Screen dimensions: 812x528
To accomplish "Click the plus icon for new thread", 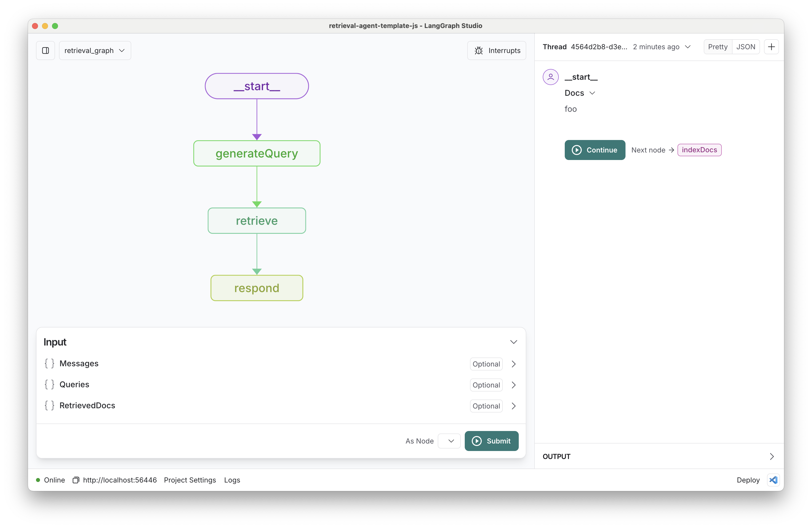I will (x=771, y=47).
